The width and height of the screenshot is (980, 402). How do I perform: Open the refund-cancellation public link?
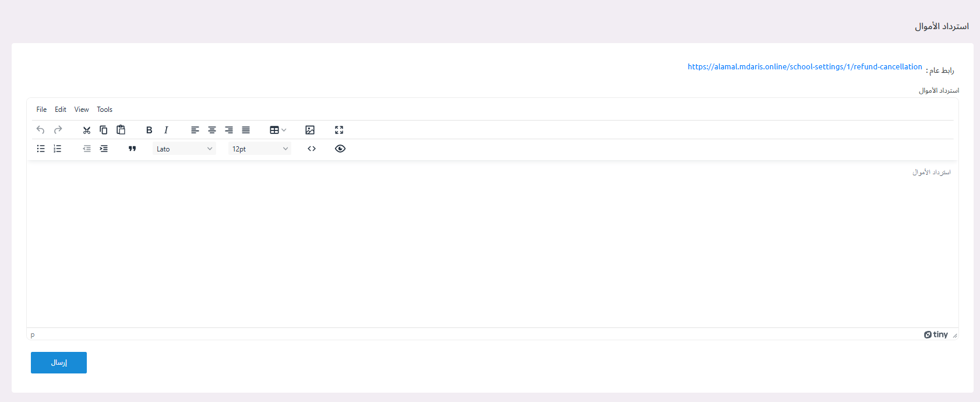pyautogui.click(x=805, y=67)
